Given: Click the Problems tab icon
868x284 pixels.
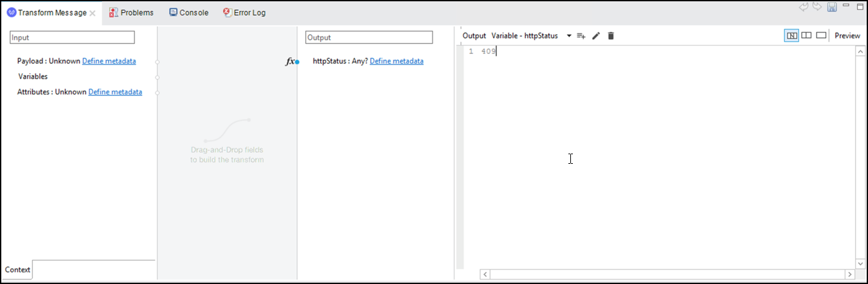Looking at the screenshot, I should 114,12.
